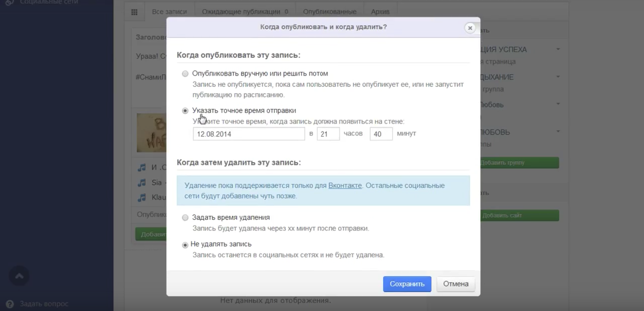Click the blue 'Сохранить' button

(x=407, y=284)
